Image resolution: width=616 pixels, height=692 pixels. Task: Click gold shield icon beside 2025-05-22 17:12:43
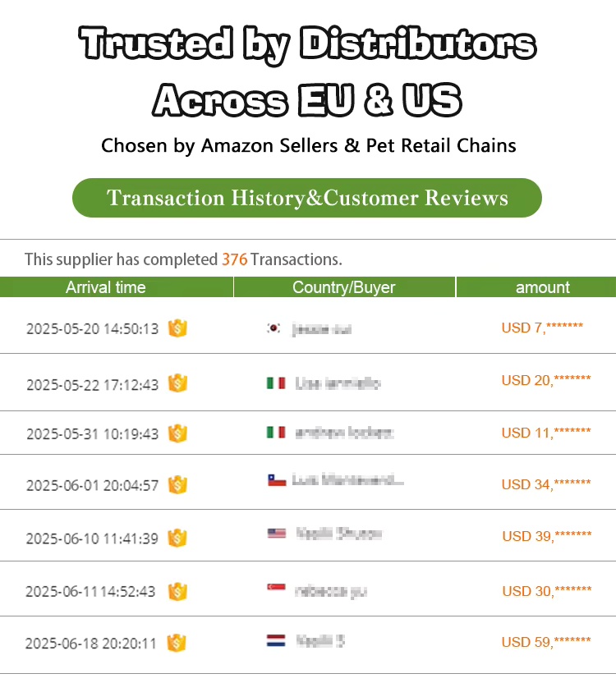click(x=178, y=383)
